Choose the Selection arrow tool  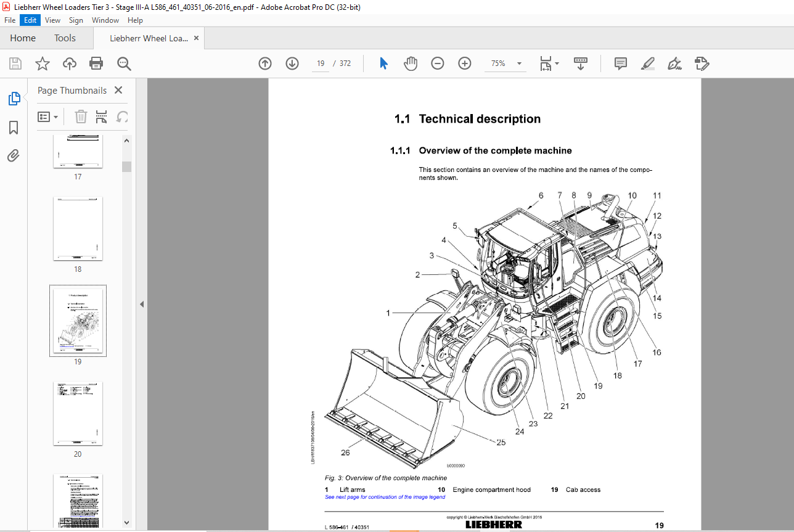click(383, 63)
